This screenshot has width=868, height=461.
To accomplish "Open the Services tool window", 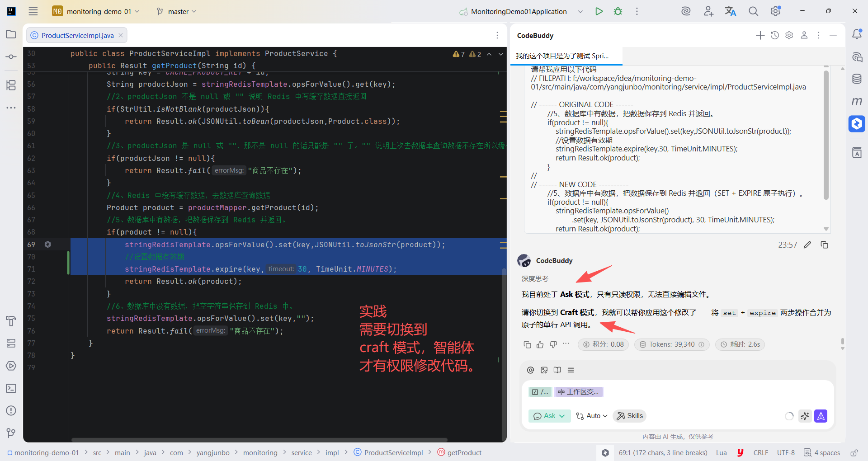I will click(11, 343).
